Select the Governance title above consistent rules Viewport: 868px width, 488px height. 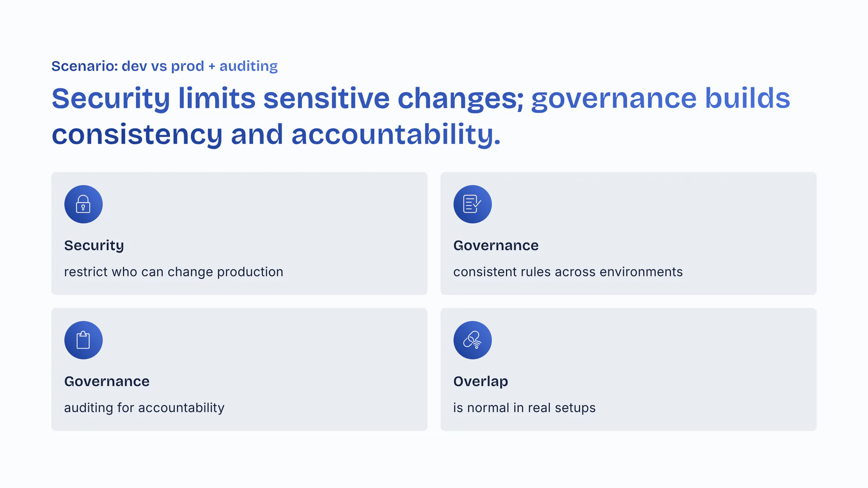pyautogui.click(x=496, y=245)
